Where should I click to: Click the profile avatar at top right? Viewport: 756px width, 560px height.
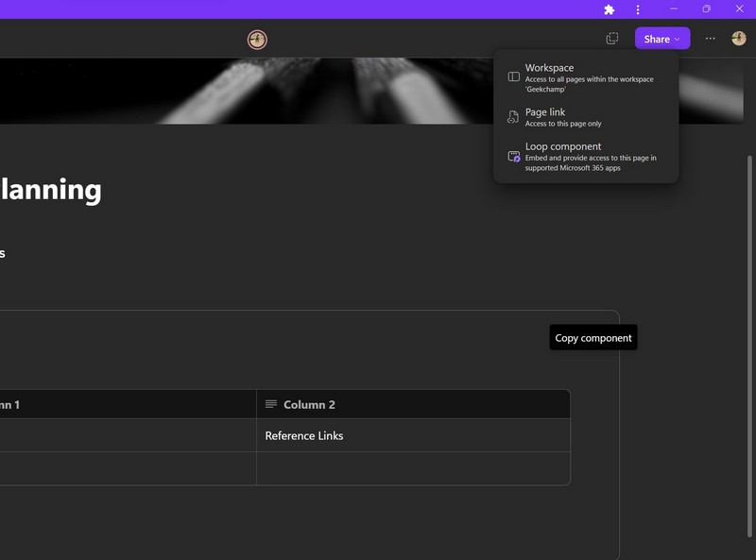tap(738, 39)
